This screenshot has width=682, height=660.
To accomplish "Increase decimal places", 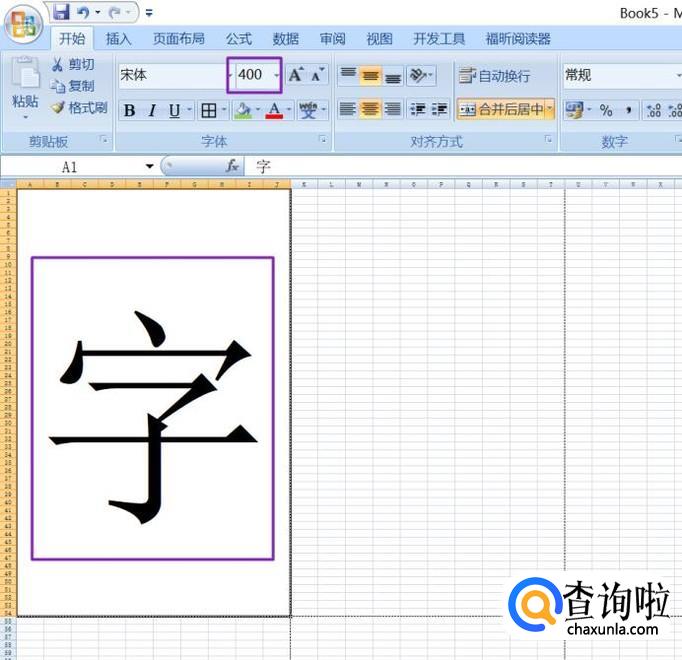I will point(654,110).
